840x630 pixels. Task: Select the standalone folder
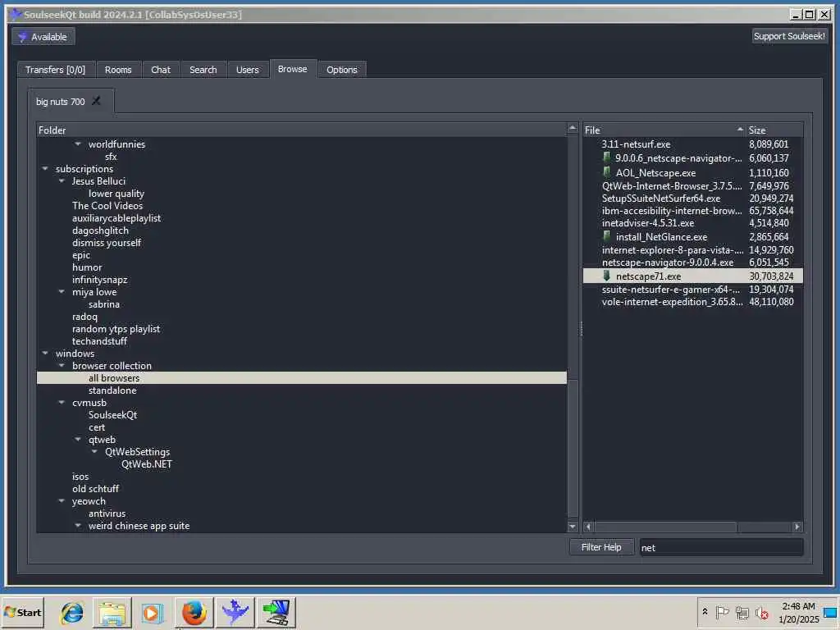[x=112, y=390]
